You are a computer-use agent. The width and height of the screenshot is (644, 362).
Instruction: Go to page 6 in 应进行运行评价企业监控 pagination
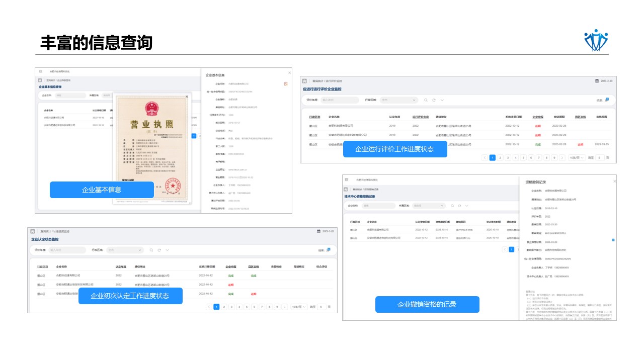pyautogui.click(x=531, y=157)
